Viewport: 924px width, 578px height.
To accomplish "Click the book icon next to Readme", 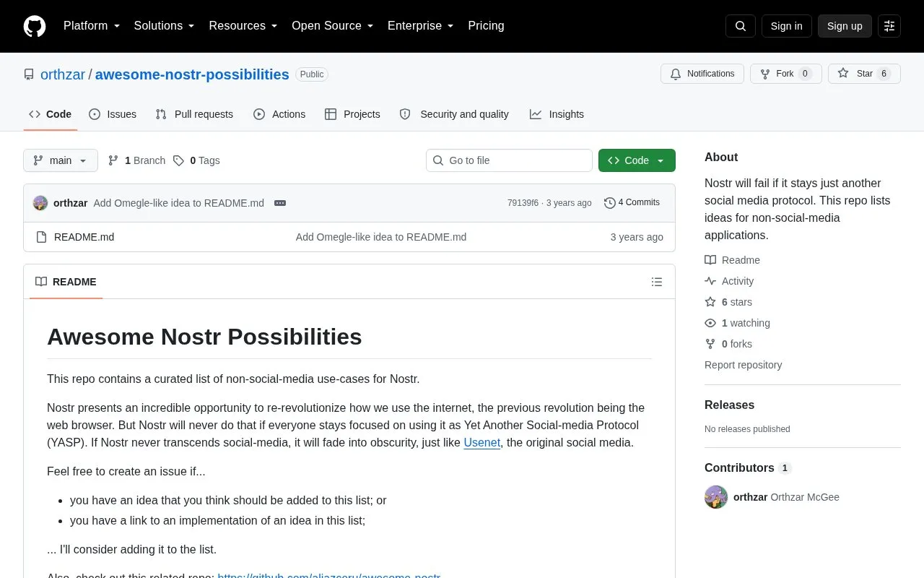I will click(710, 260).
